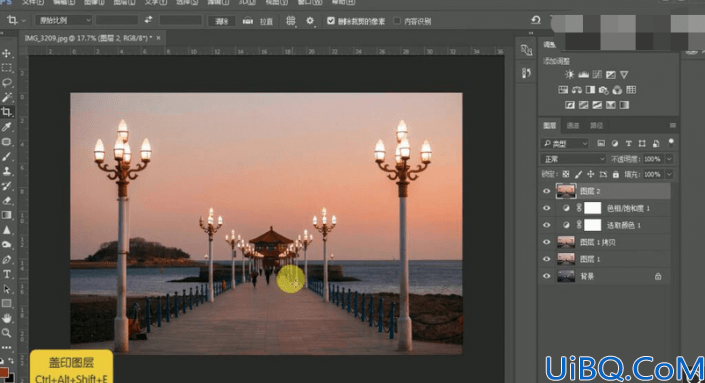Toggle visibility of 背景 layer

(546, 276)
